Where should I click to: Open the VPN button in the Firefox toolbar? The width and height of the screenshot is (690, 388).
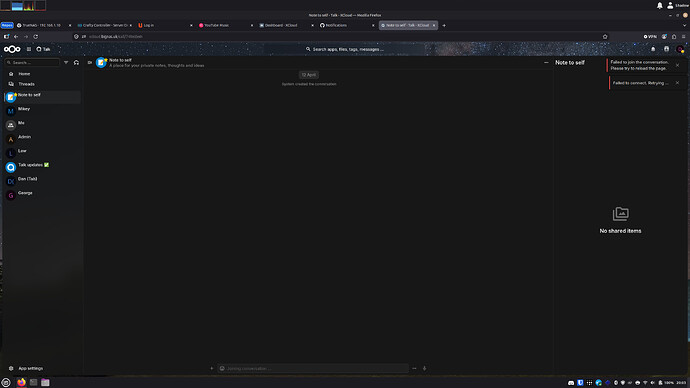[650, 37]
